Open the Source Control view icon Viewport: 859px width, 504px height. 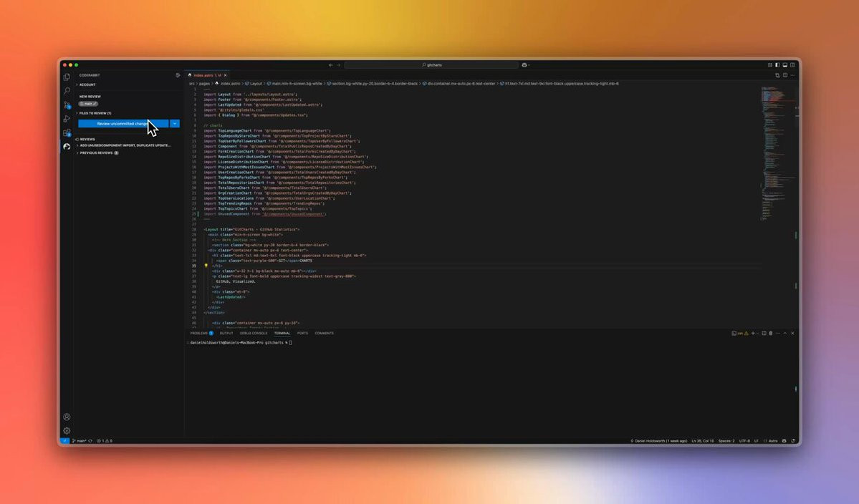(67, 105)
